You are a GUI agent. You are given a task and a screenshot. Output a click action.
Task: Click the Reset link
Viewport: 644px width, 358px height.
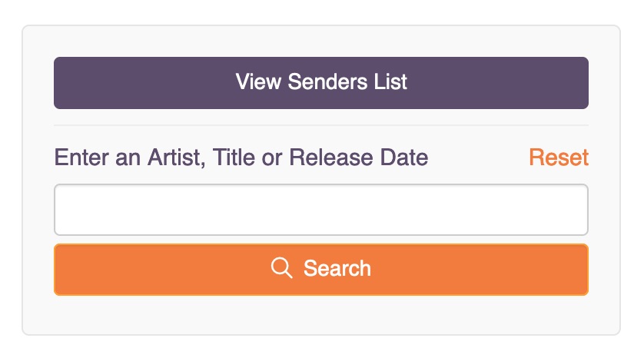click(x=559, y=157)
